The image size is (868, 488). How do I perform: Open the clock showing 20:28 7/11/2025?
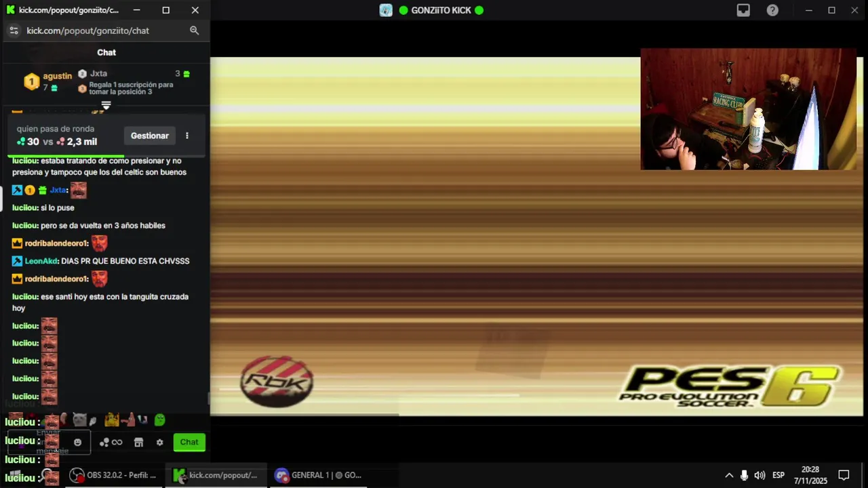tap(810, 475)
